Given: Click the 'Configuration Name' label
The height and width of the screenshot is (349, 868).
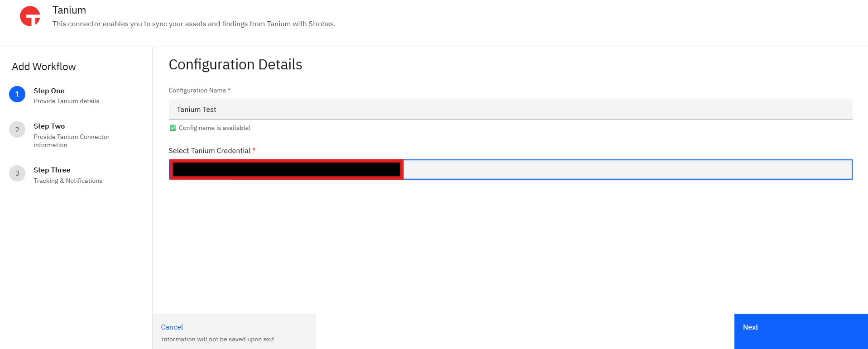Looking at the screenshot, I should click(197, 91).
